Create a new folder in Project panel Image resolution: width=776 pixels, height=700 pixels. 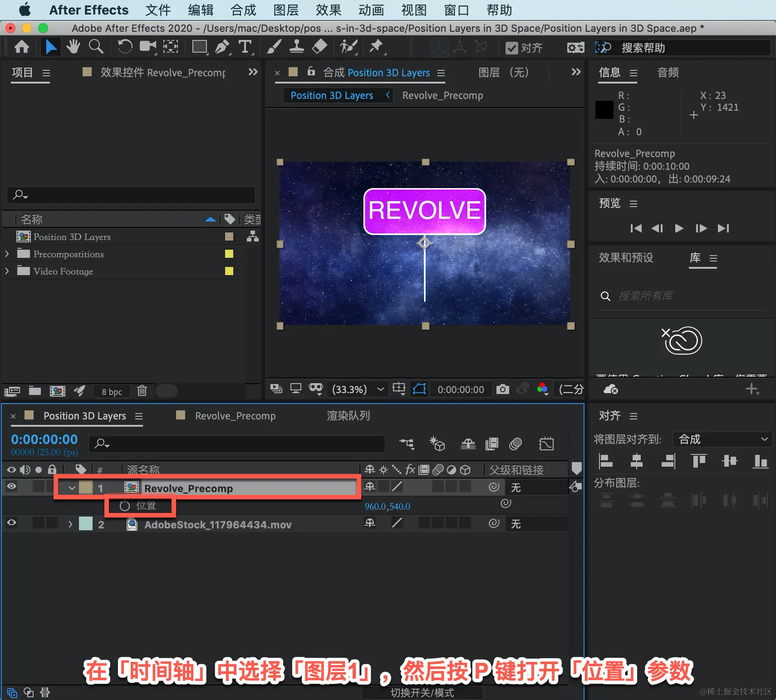pyautogui.click(x=35, y=390)
